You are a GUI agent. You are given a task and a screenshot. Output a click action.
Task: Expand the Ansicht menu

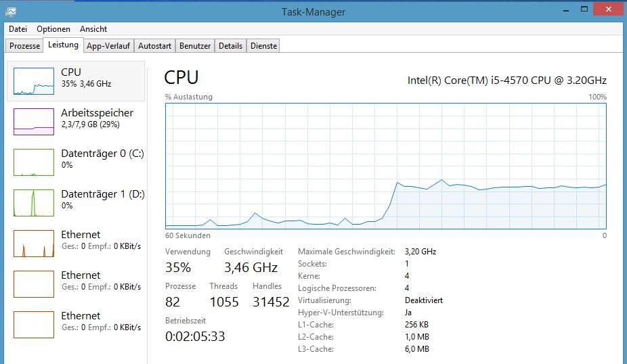coord(93,29)
